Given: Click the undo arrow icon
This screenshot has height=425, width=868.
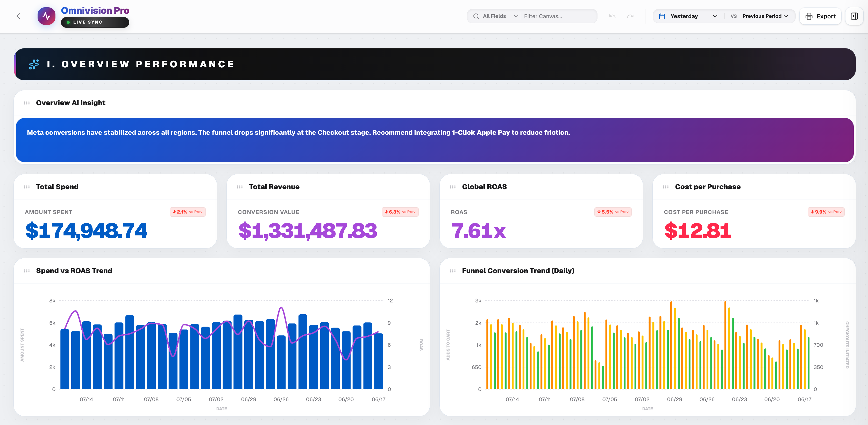Looking at the screenshot, I should [x=612, y=16].
